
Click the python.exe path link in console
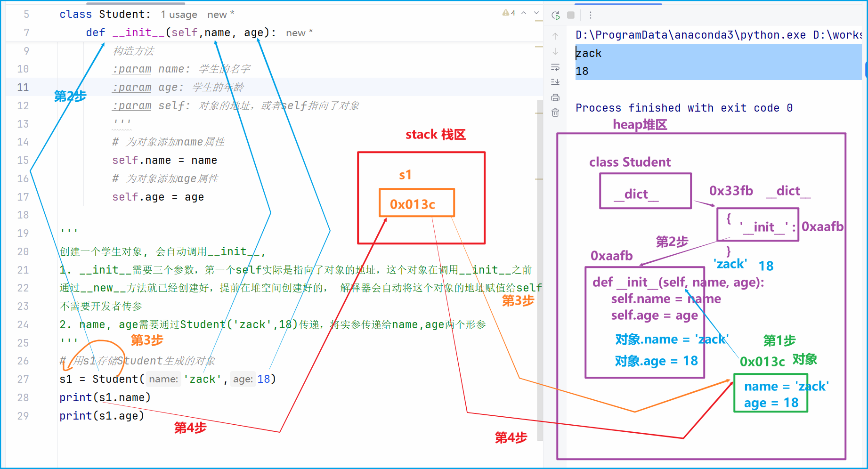point(690,35)
